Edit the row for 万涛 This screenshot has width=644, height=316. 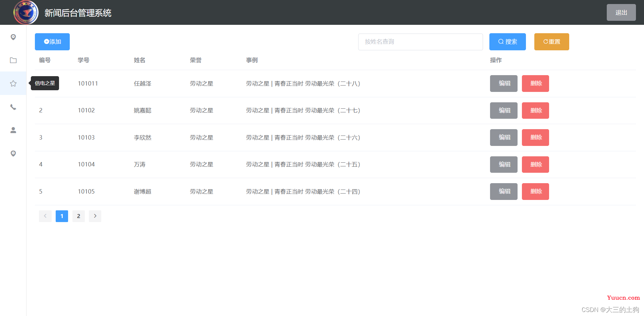coord(503,164)
